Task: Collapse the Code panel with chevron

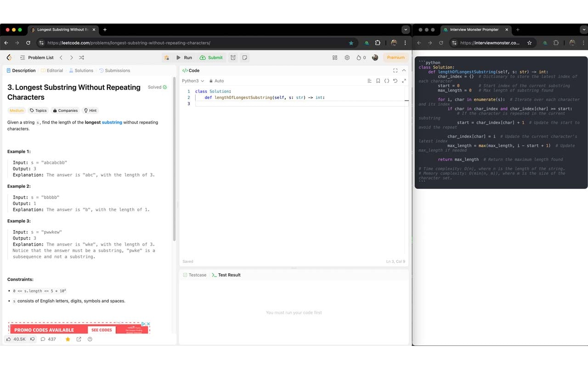Action: pos(404,70)
